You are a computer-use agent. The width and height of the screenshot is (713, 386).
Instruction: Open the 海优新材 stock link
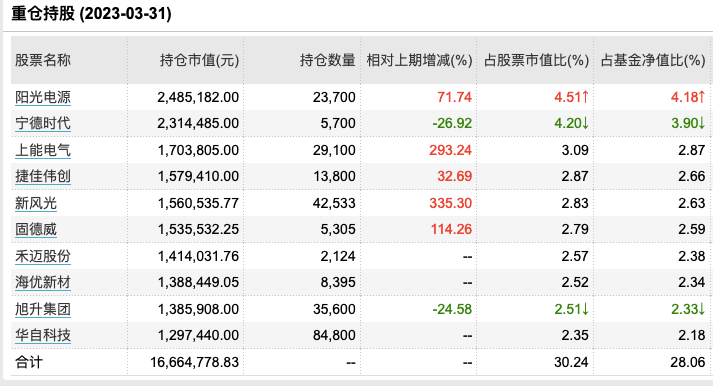tap(43, 282)
